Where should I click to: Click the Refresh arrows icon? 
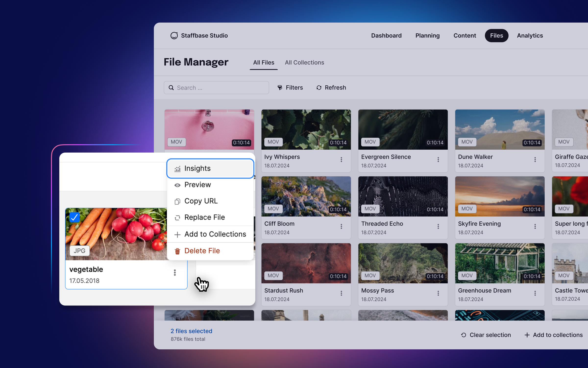tap(319, 88)
